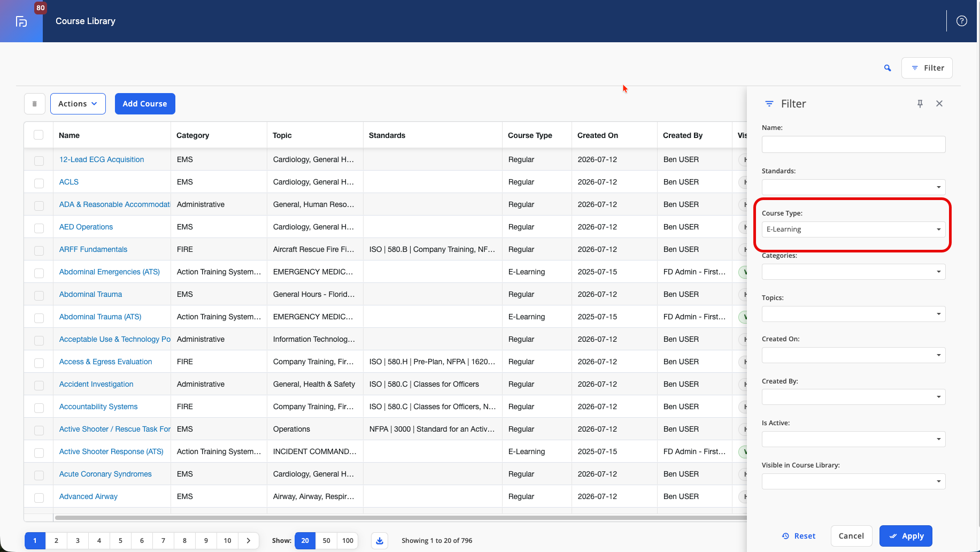Sort by Category column header

tap(193, 135)
